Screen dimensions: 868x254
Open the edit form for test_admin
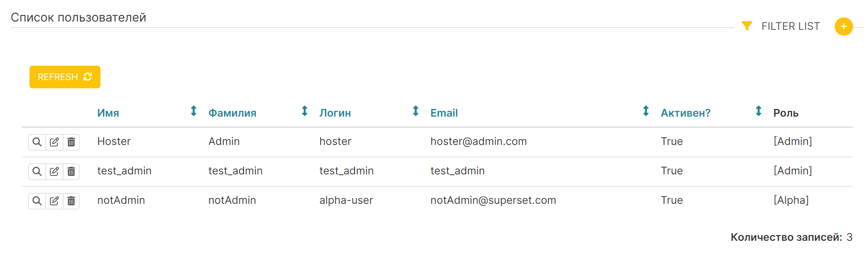click(54, 171)
